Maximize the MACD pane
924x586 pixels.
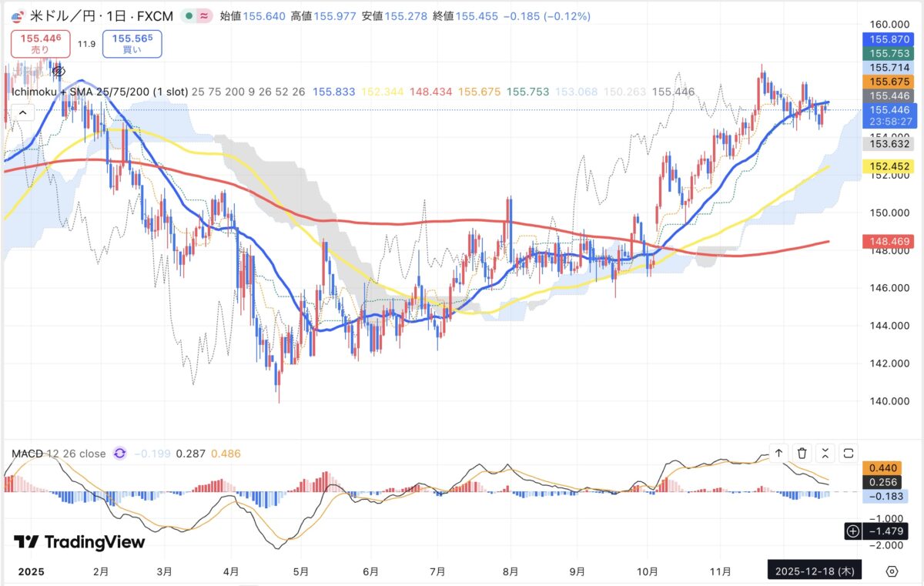pyautogui.click(x=849, y=454)
